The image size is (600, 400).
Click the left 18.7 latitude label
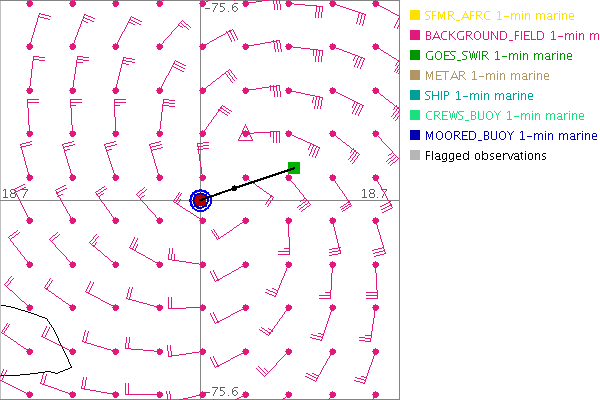tap(15, 192)
